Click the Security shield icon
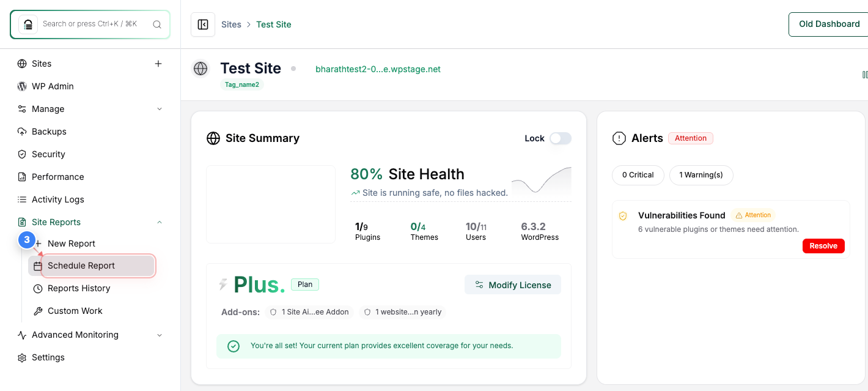Image resolution: width=868 pixels, height=391 pixels. click(x=22, y=154)
